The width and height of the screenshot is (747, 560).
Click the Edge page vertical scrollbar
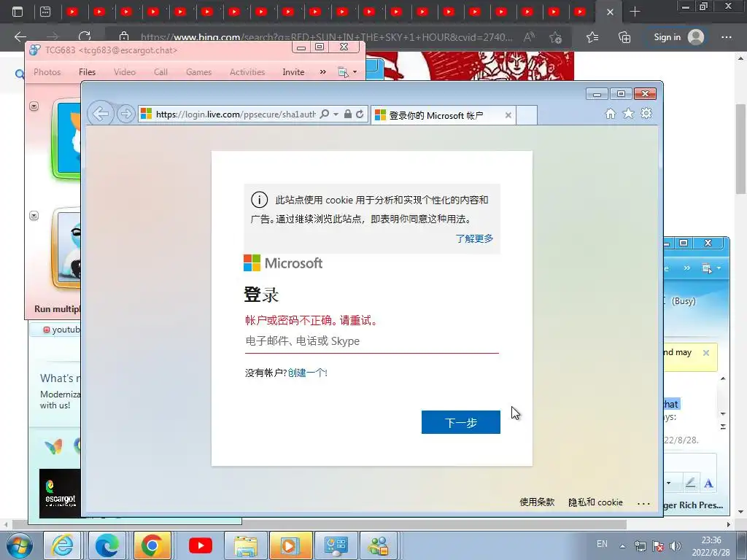tap(741, 149)
